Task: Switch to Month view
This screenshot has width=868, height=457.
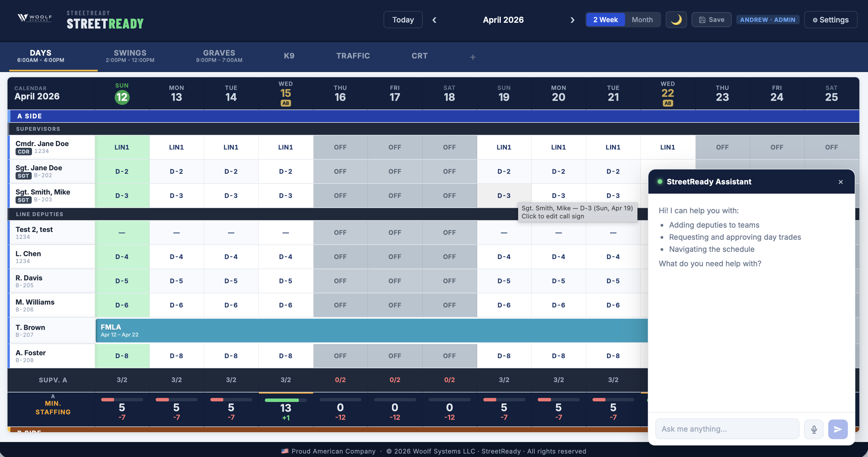Action: coord(642,20)
